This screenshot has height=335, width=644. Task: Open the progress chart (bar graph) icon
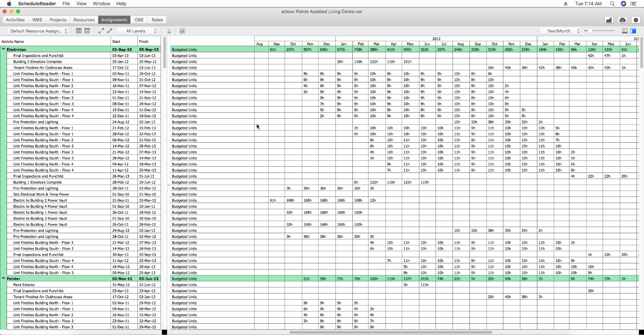click(609, 20)
